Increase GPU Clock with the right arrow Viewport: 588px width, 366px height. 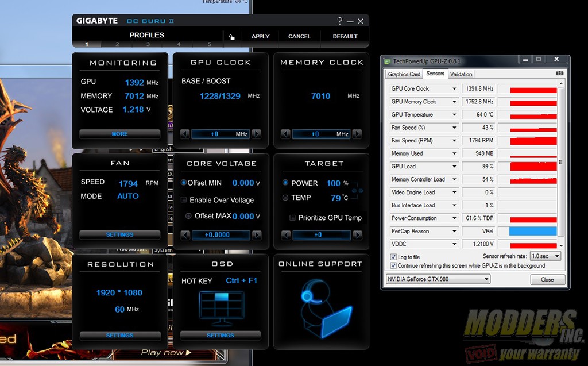pos(256,134)
